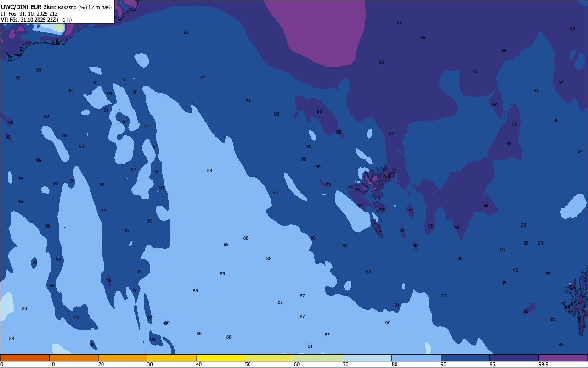
Task: Click the legend scale label "90"
Action: tap(443, 364)
